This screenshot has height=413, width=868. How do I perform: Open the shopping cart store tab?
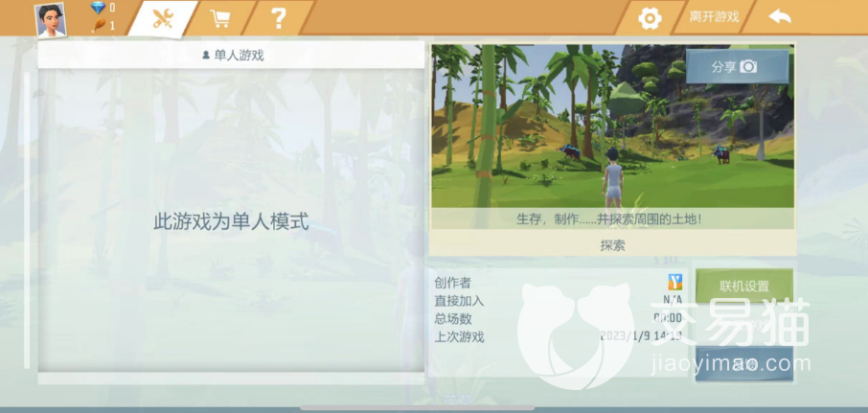pyautogui.click(x=219, y=18)
